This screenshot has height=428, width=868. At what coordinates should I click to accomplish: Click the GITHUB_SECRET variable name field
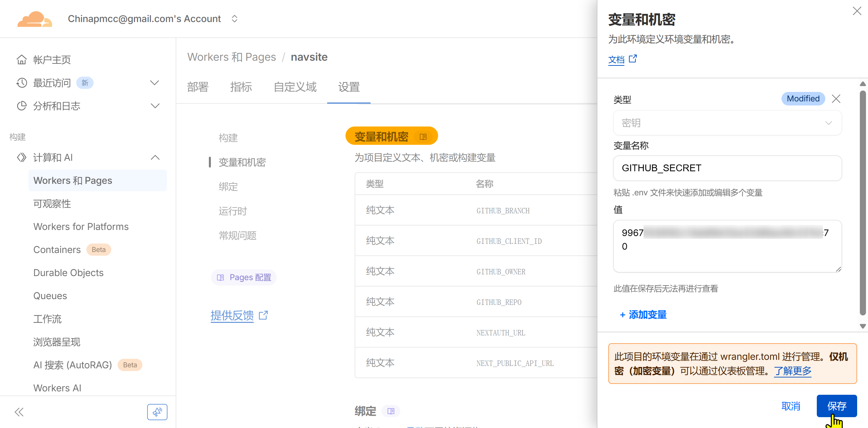[x=727, y=168]
